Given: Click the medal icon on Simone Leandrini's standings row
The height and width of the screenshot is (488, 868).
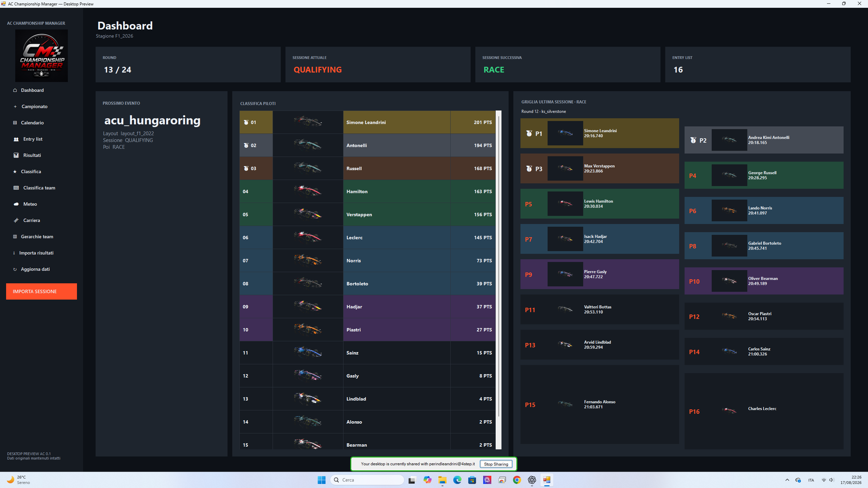Looking at the screenshot, I should 246,122.
